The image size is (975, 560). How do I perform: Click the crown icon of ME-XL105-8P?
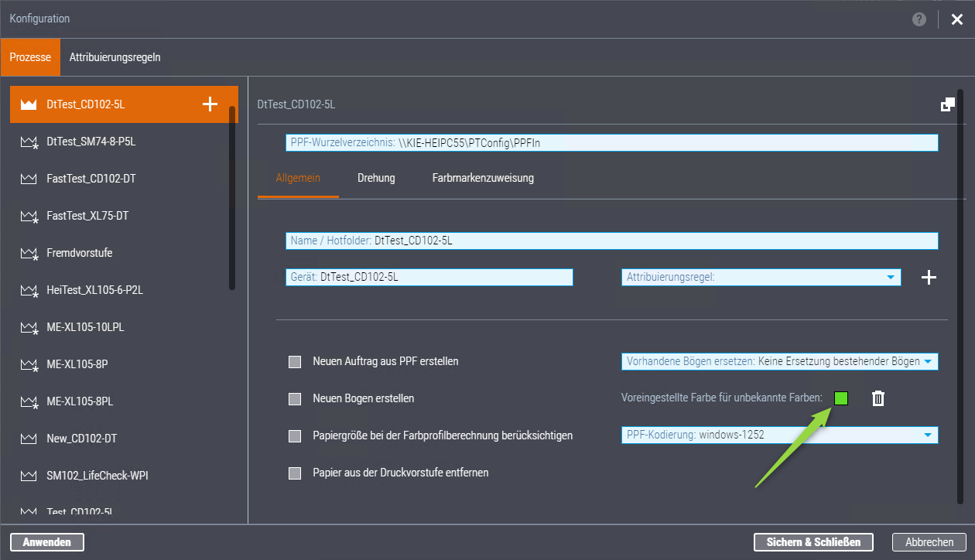pyautogui.click(x=29, y=364)
